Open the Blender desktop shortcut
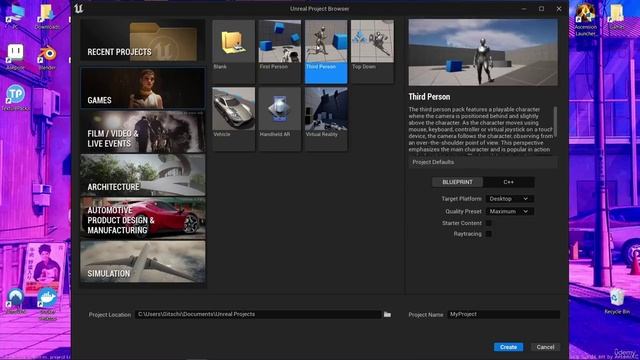Screen dimensions: 640x360 pyautogui.click(x=47, y=57)
